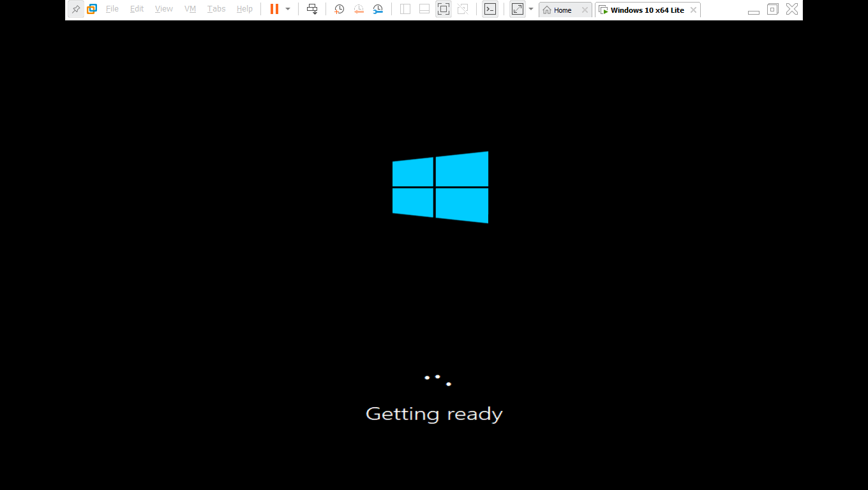The image size is (868, 490).
Task: Take a snapshot of the virtual machine
Action: point(339,9)
